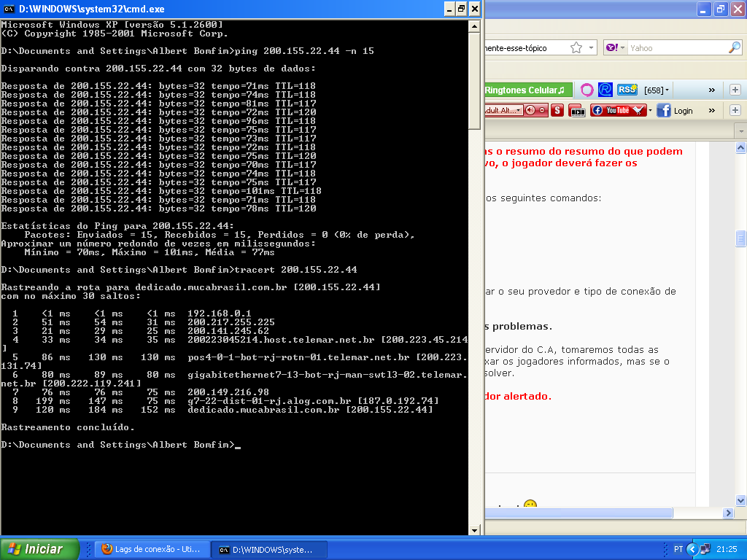Click the pink circle toolbar icon
This screenshot has width=747, height=560.
(x=587, y=90)
